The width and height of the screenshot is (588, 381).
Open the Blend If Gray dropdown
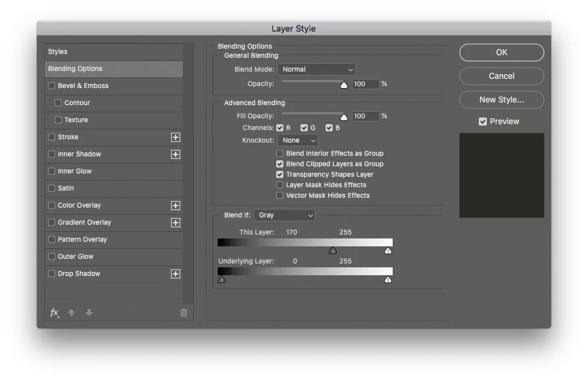click(x=285, y=215)
